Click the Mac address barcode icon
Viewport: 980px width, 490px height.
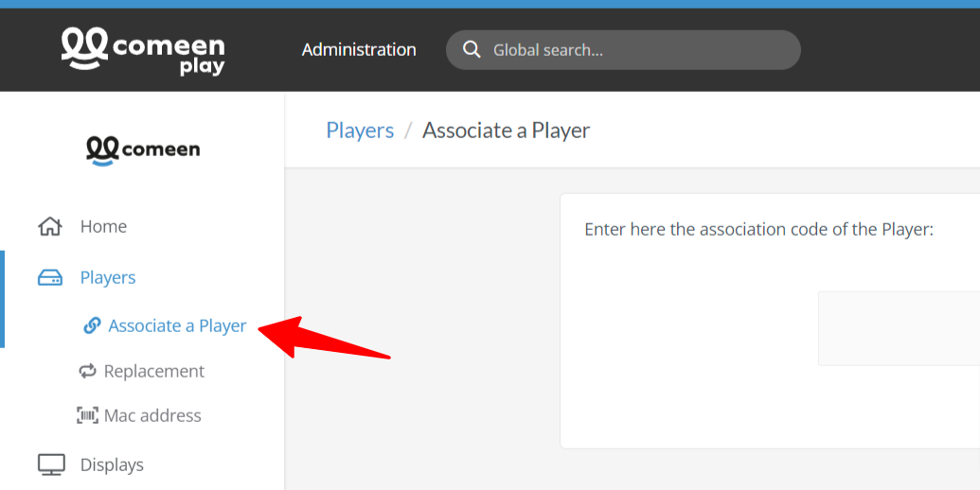(87, 415)
